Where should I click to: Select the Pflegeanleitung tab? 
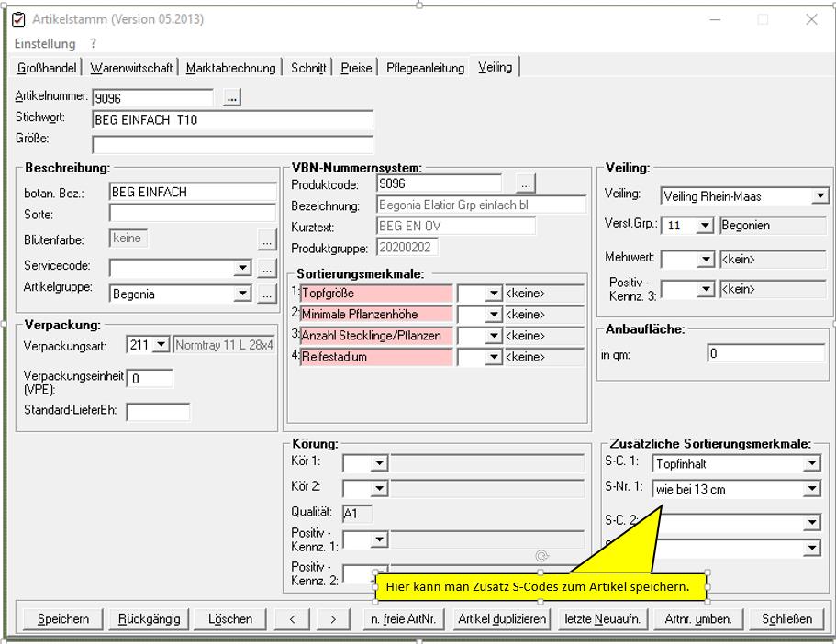point(425,68)
